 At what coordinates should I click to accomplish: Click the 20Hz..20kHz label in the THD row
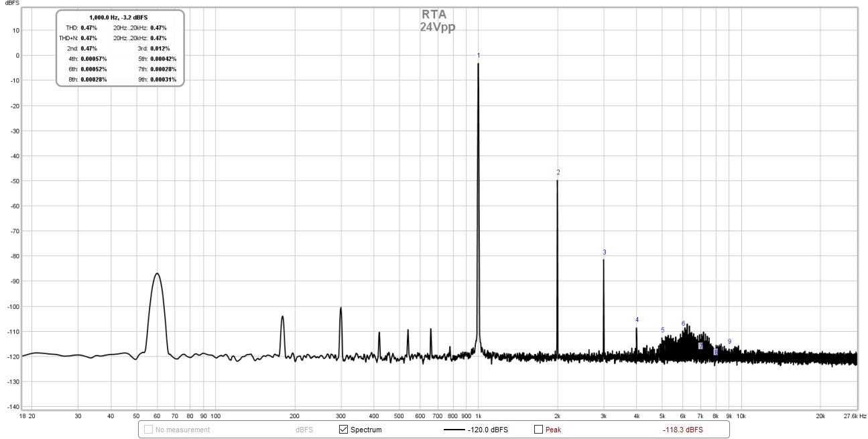tap(130, 28)
